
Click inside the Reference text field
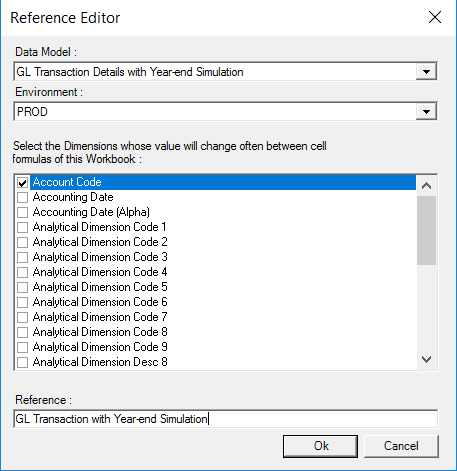pyautogui.click(x=226, y=419)
